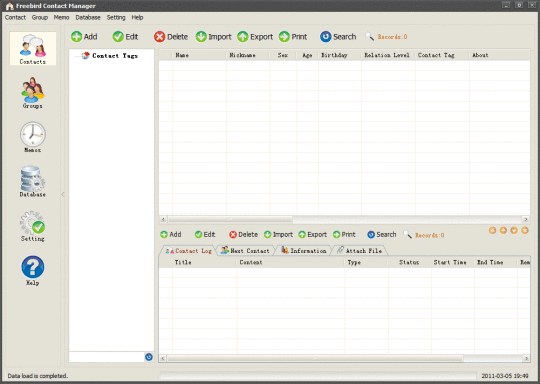Sort log by Content column header
Image resolution: width=540 pixels, height=384 pixels.
pos(290,262)
